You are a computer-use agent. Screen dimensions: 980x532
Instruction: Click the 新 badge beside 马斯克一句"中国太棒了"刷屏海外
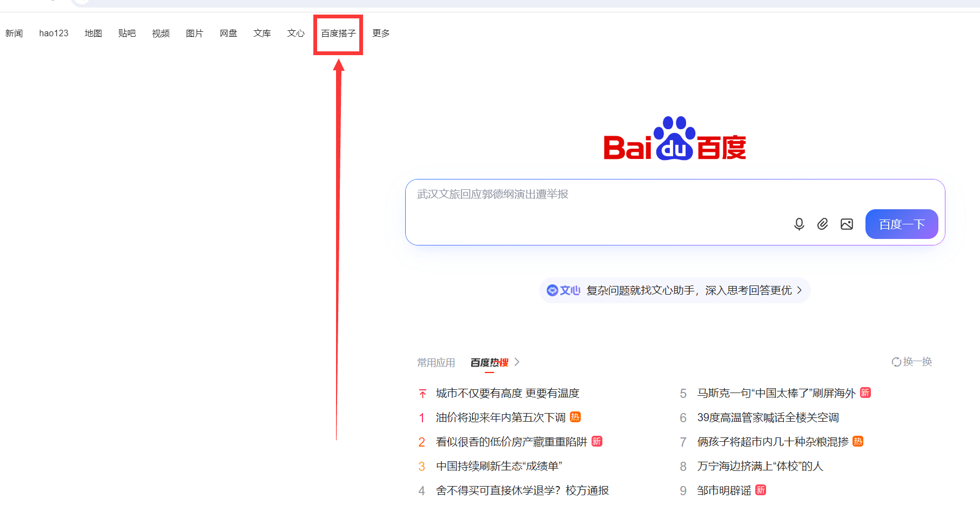click(865, 393)
